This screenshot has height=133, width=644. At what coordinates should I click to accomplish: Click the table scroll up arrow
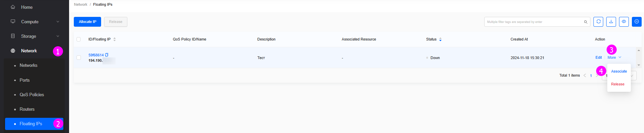click(639, 50)
